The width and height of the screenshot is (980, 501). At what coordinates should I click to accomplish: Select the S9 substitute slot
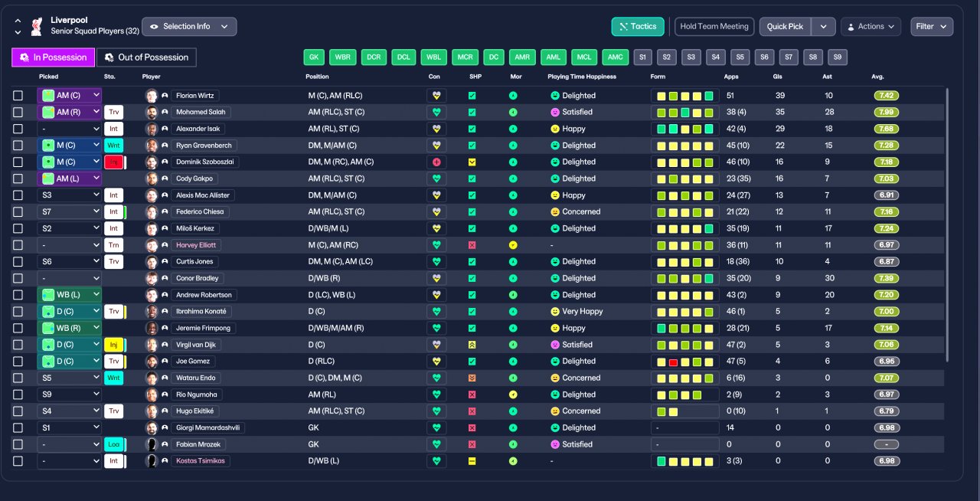[837, 57]
